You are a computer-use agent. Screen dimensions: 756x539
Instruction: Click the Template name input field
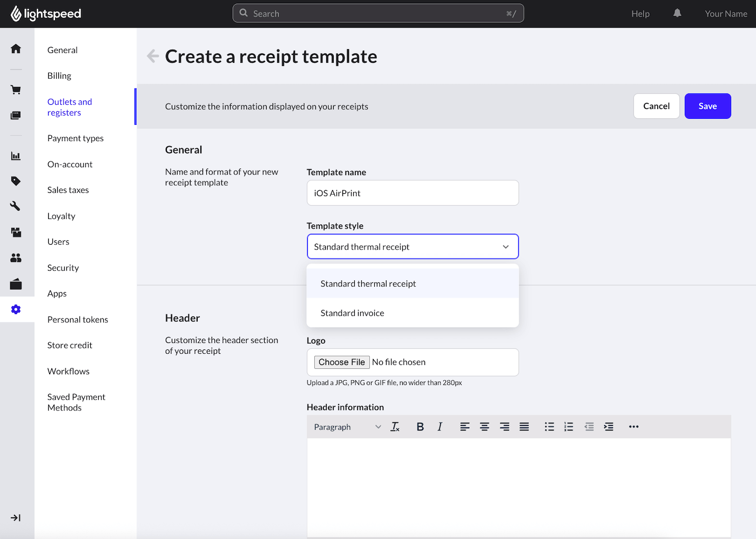413,193
